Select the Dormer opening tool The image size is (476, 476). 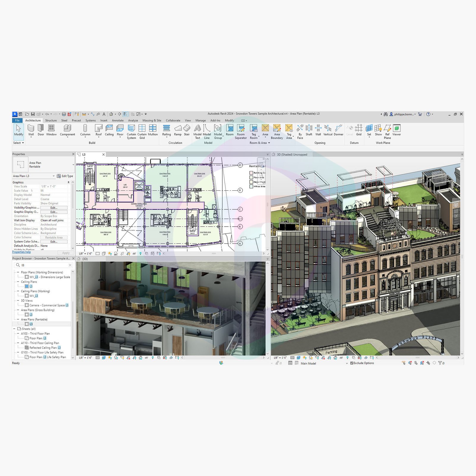(x=339, y=131)
